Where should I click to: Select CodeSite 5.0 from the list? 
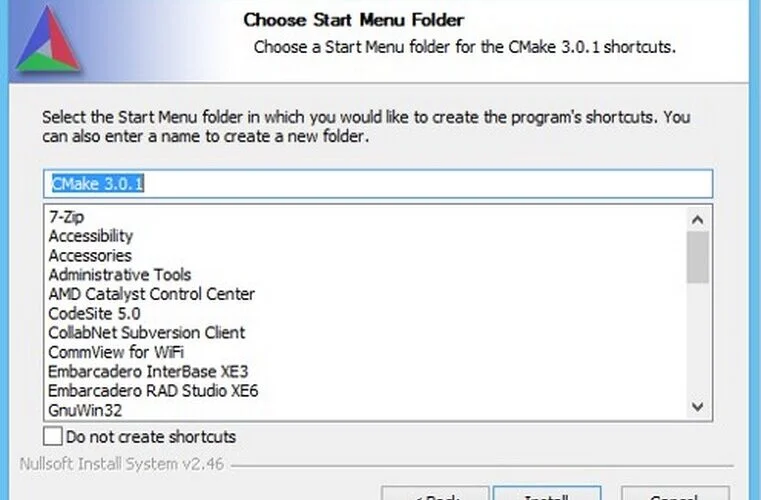95,314
